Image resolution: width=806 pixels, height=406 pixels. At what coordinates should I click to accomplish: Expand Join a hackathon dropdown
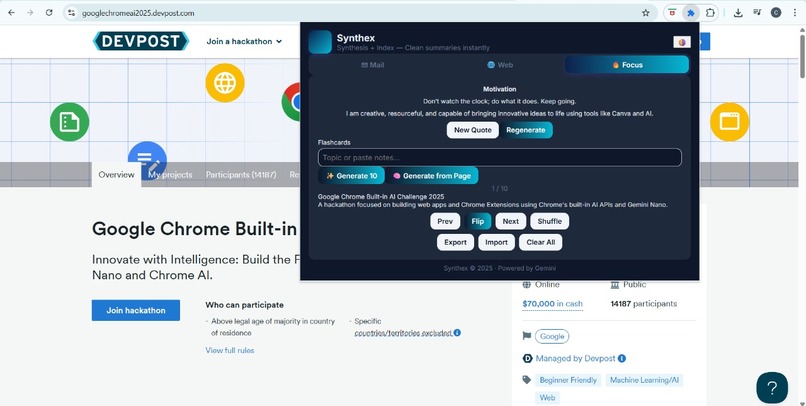point(244,41)
